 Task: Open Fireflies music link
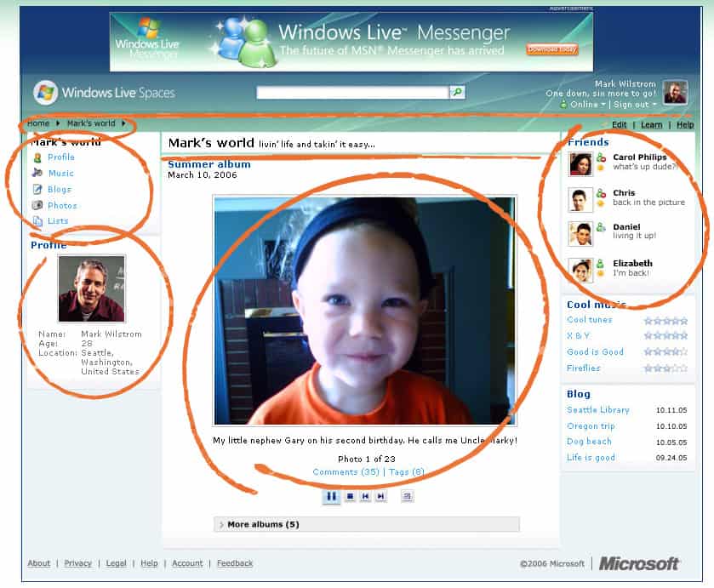(x=583, y=368)
